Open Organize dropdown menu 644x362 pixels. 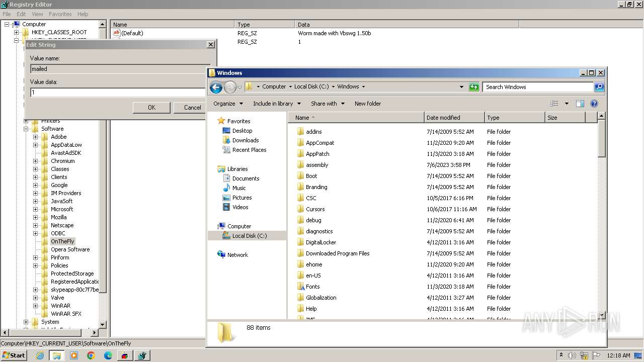click(228, 104)
